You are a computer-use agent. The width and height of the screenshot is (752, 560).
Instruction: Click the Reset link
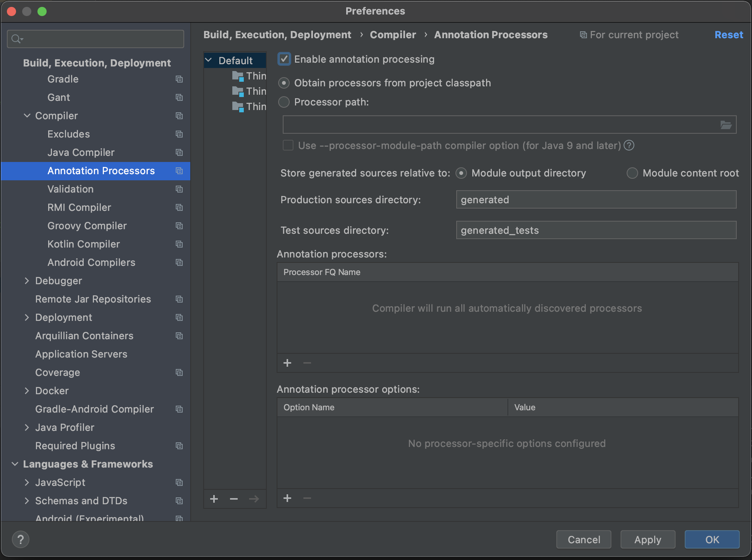(x=728, y=35)
